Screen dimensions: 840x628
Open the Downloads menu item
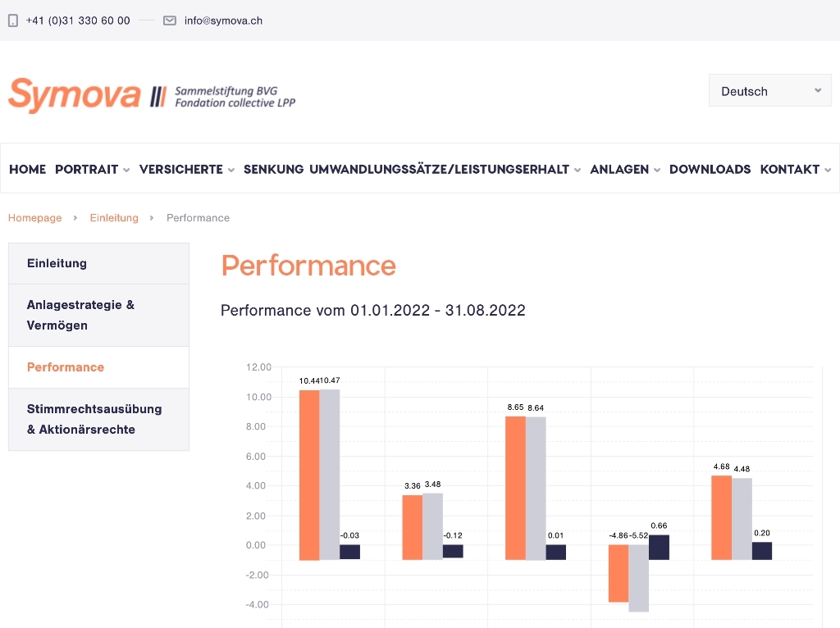(710, 169)
